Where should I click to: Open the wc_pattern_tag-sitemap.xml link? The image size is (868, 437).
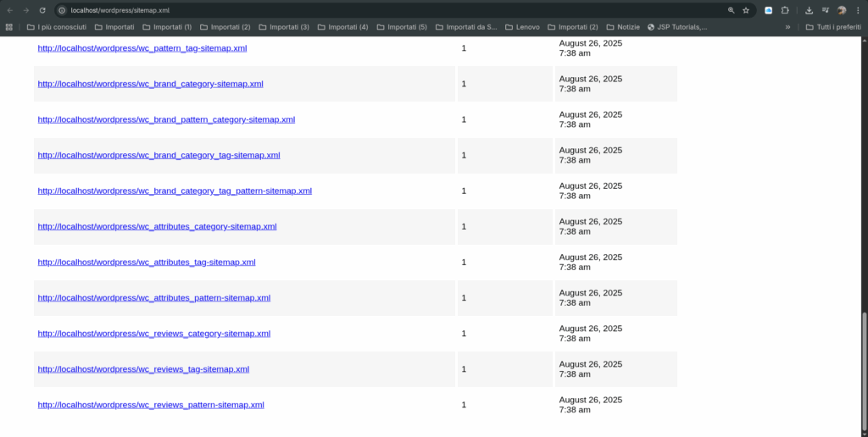coord(142,48)
